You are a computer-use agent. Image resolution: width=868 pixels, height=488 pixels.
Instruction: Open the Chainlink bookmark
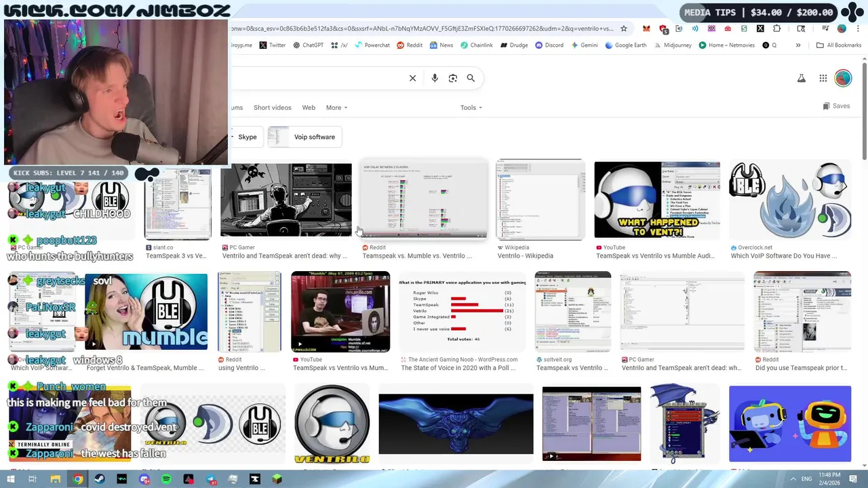[477, 45]
